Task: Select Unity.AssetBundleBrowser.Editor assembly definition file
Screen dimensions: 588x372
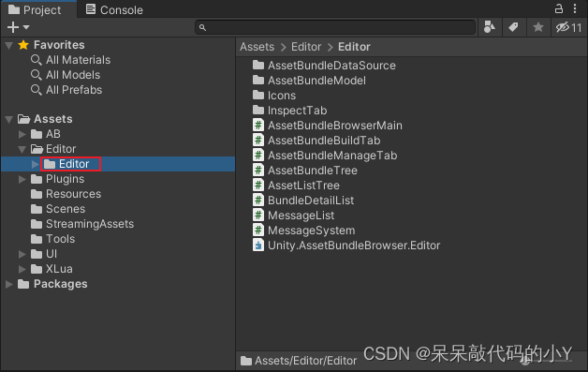Action: [346, 246]
